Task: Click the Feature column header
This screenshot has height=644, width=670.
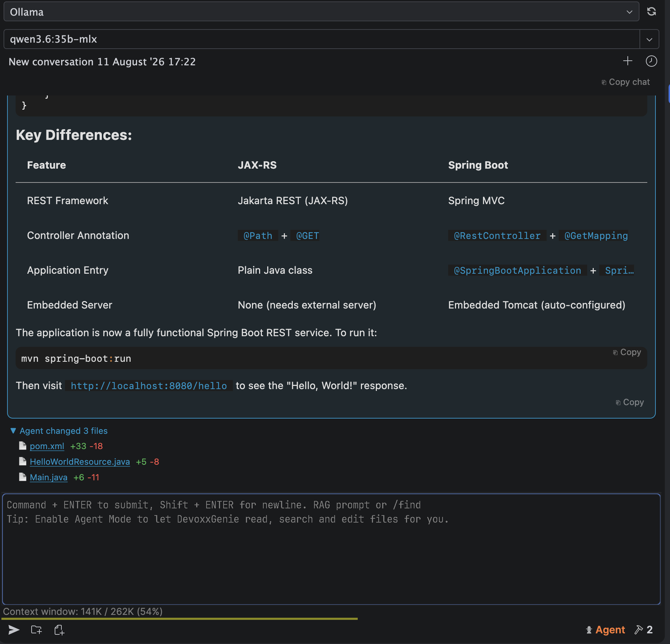Action: tap(46, 165)
